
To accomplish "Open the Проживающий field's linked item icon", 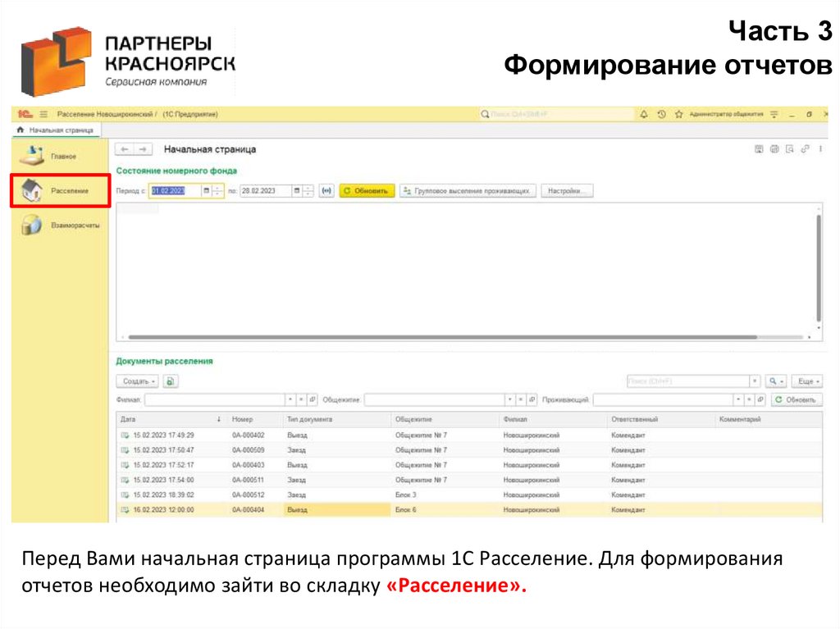I will point(760,399).
